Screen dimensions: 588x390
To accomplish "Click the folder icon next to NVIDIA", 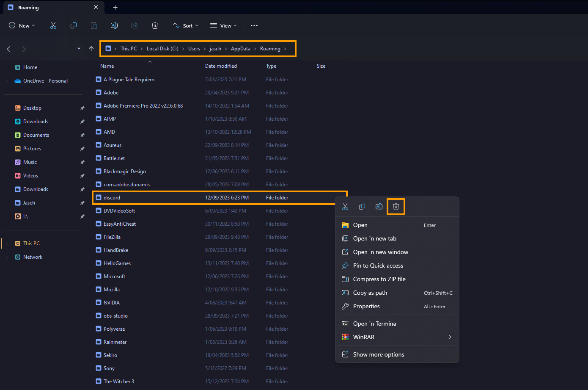I will point(99,302).
